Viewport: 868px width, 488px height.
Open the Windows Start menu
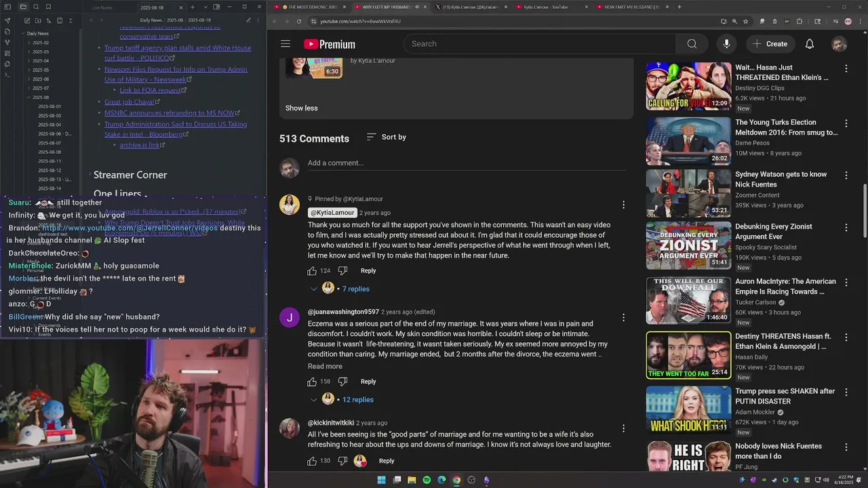(381, 480)
